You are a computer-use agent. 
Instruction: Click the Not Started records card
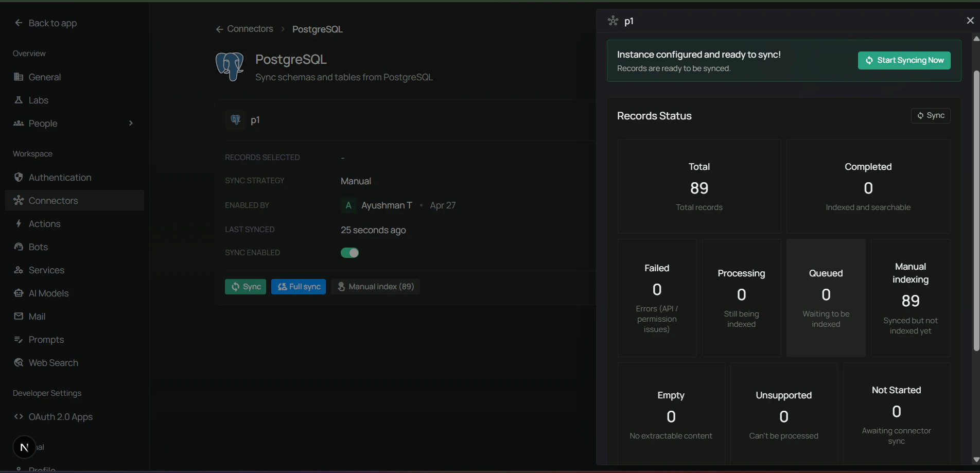[x=897, y=415]
